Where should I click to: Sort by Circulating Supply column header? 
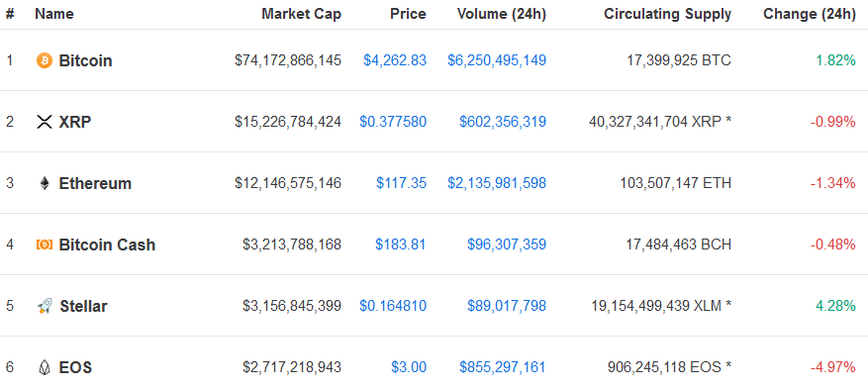point(668,15)
